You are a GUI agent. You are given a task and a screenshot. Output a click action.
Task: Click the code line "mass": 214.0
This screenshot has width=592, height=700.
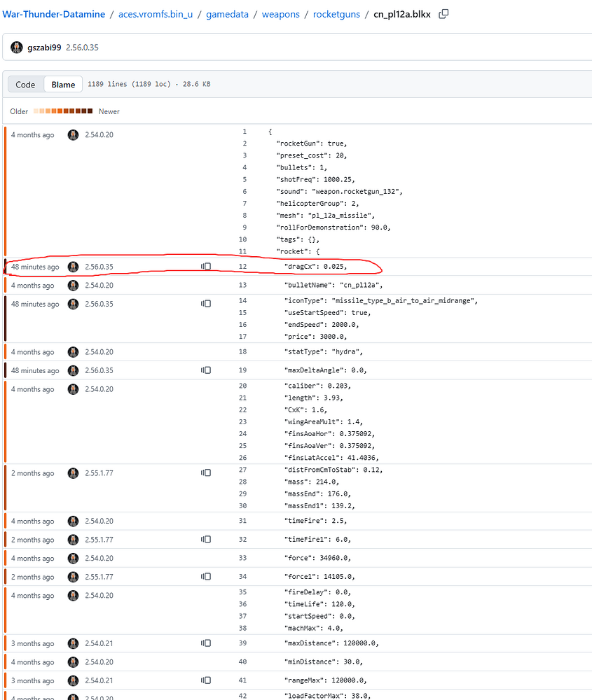312,482
